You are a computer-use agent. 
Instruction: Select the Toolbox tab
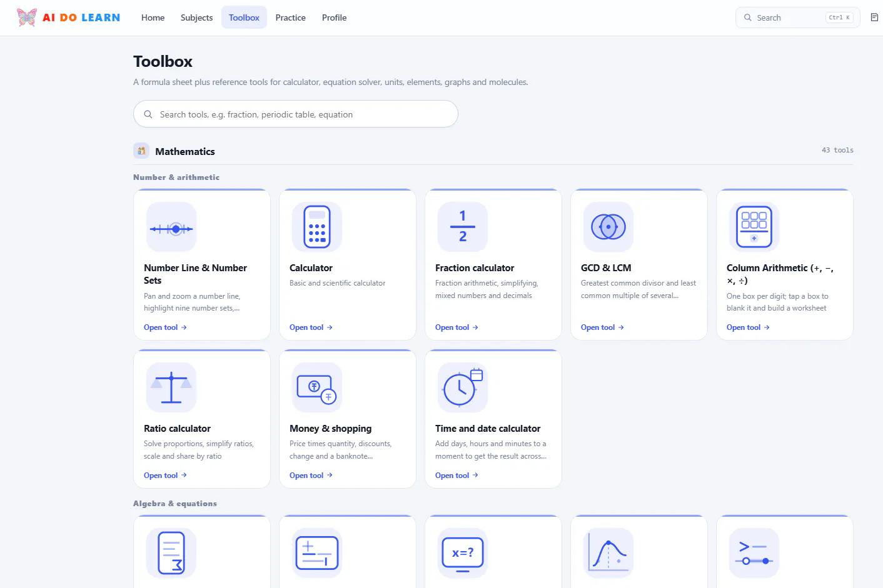click(244, 17)
